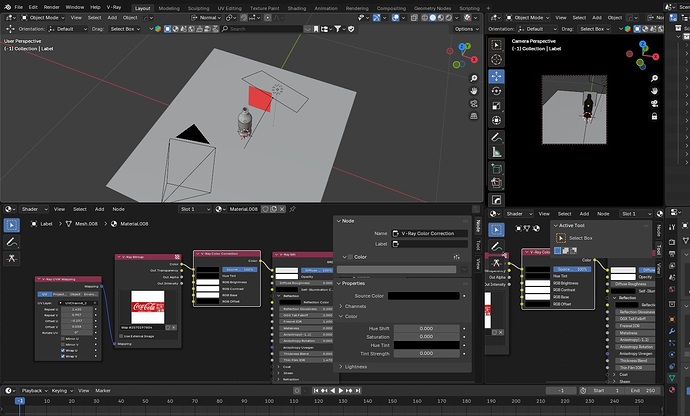Click Play animation button in timeline
The image size is (690, 416).
pyautogui.click(x=341, y=390)
